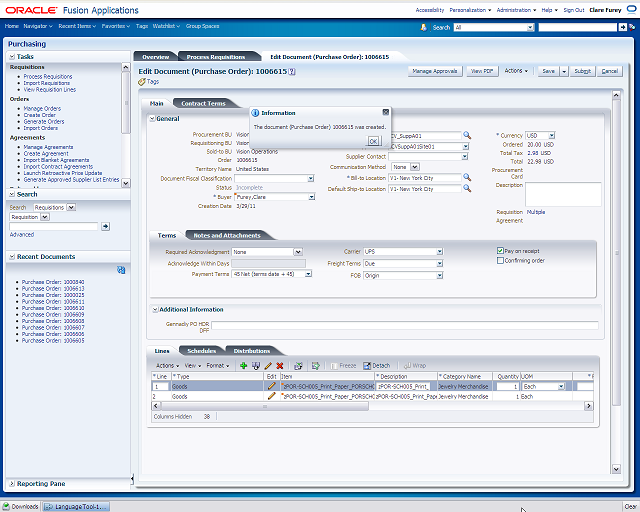This screenshot has width=640, height=512.
Task: Open LanguageTool item in the bottom bar
Action: 76,507
